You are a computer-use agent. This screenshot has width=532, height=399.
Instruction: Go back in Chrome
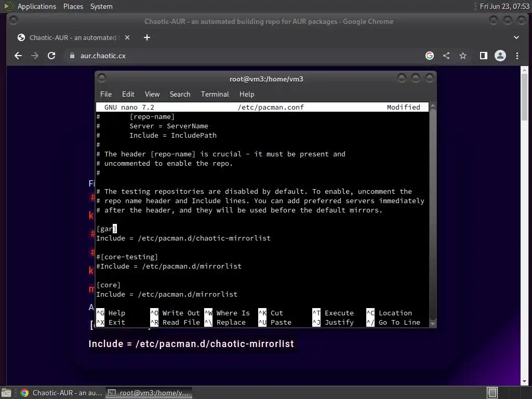click(x=18, y=56)
